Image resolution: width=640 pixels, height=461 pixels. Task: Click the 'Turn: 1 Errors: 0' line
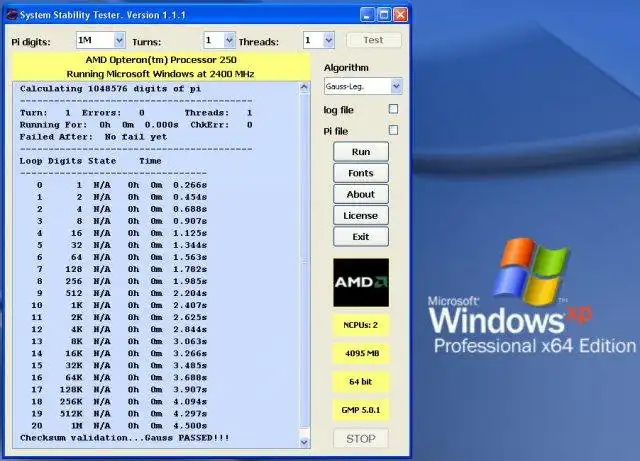(136, 113)
